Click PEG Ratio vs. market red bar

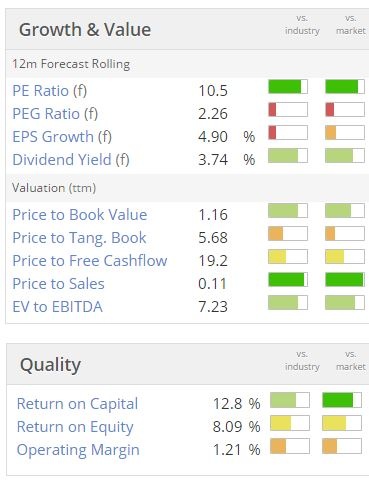coord(345,110)
